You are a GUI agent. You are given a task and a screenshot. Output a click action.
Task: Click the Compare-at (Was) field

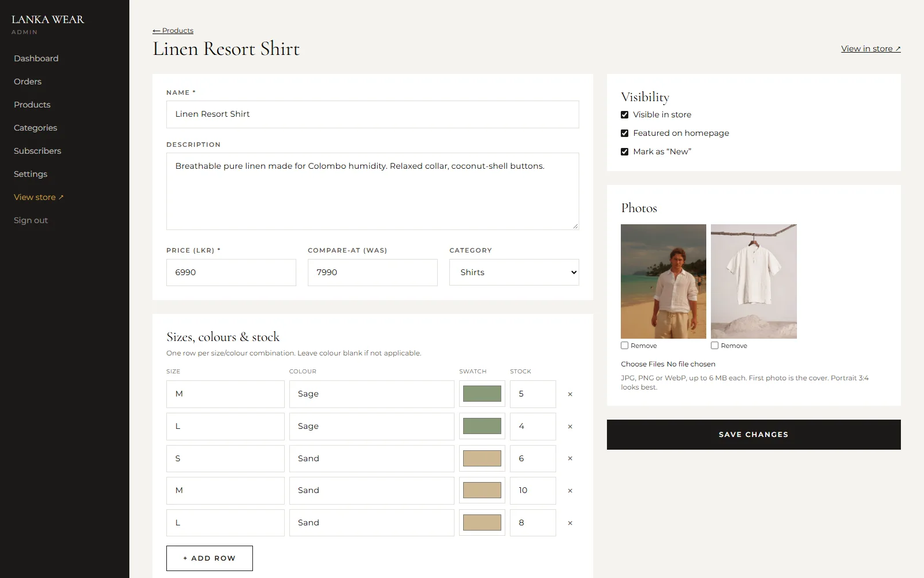(x=372, y=272)
